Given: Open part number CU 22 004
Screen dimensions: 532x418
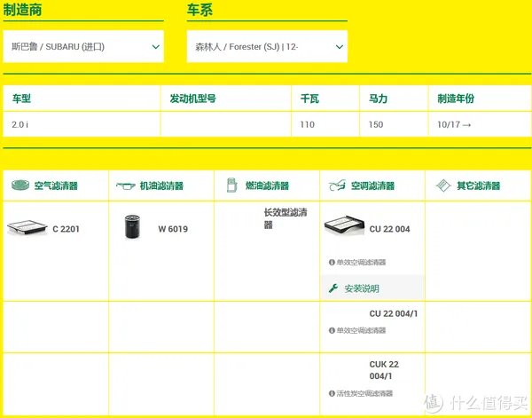Looking at the screenshot, I should click(x=389, y=229).
